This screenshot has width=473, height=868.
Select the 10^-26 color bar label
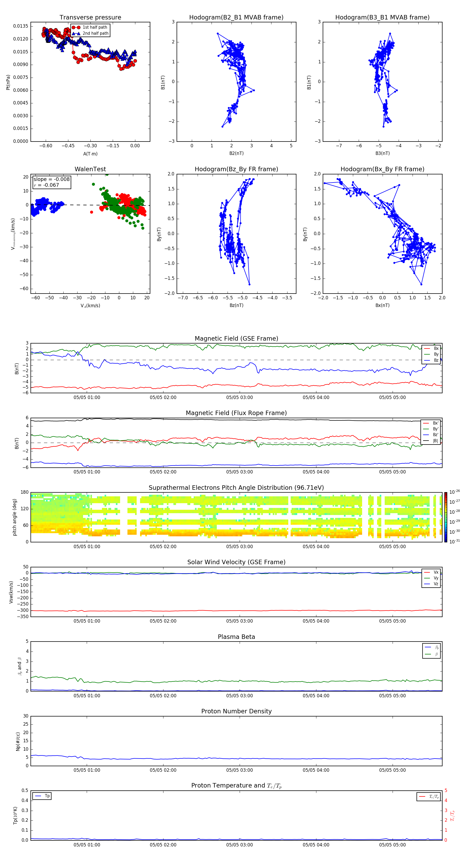[x=455, y=492]
